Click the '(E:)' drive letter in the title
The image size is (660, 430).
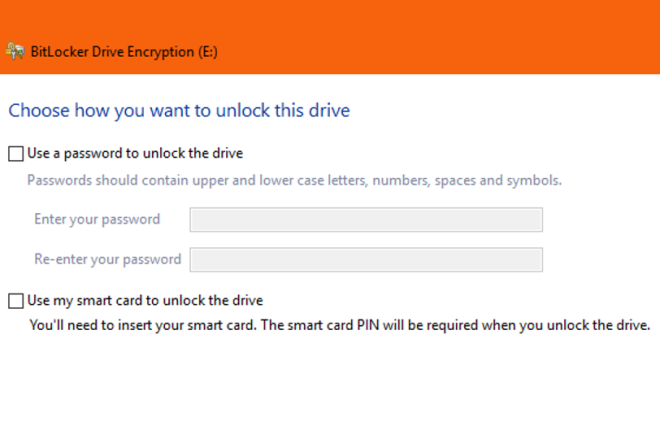(x=208, y=52)
